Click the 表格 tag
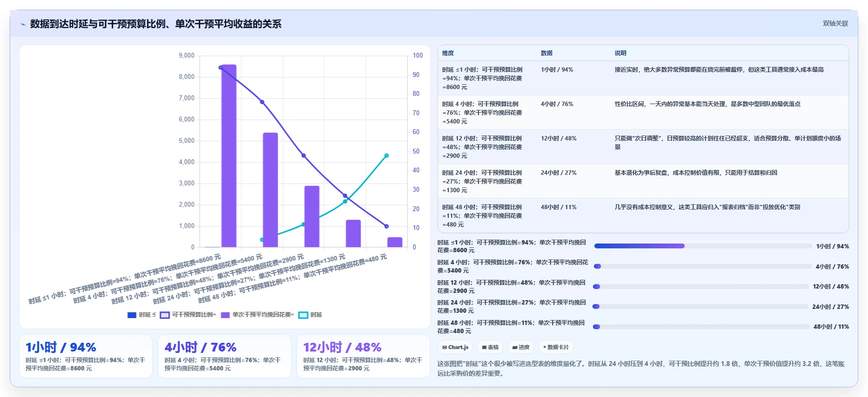This screenshot has width=868, height=397. pyautogui.click(x=490, y=347)
